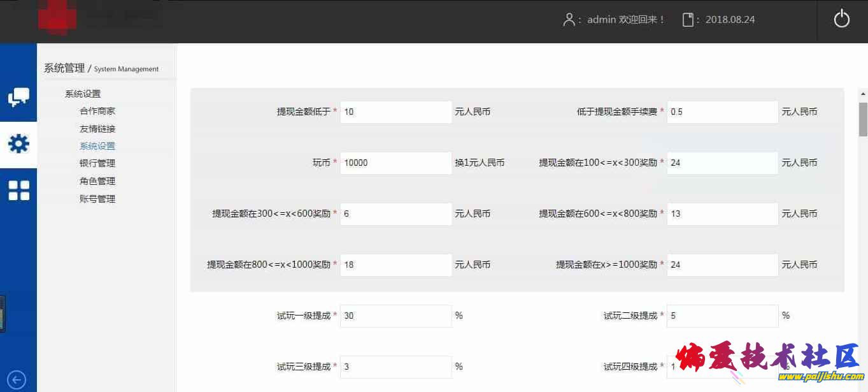Click the 玩币 exchange rate input field
Screen dimensions: 868x392
396,163
